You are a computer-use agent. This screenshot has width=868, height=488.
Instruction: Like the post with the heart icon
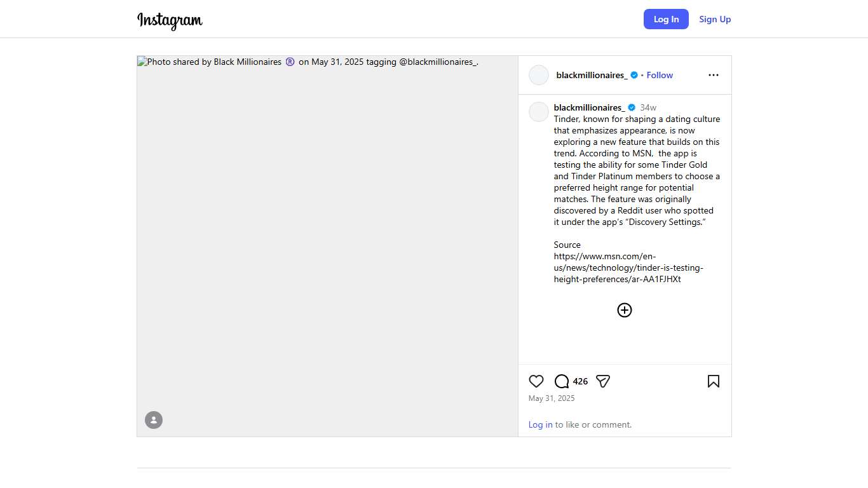pyautogui.click(x=536, y=381)
